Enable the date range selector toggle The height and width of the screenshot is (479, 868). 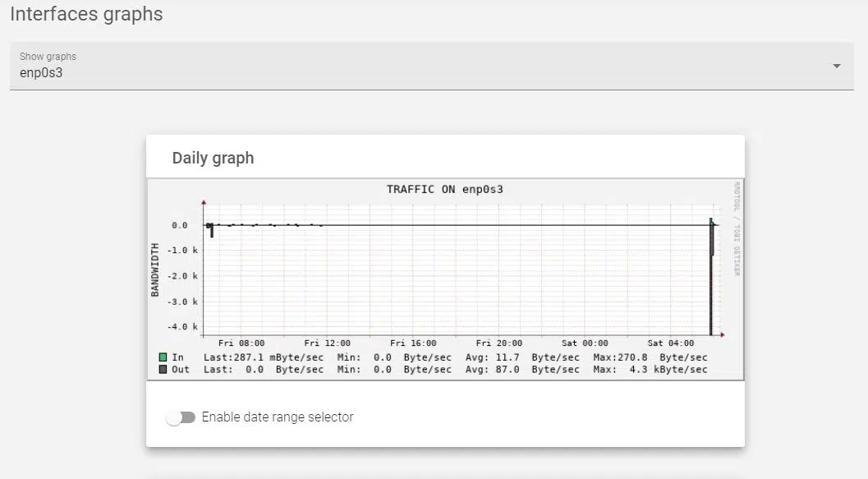[181, 417]
